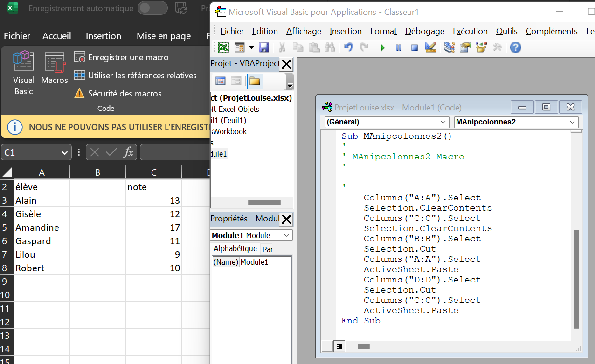Click the Cut scissors icon in the VBA toolbar
Viewport: 595px width, 364px height.
click(x=282, y=48)
